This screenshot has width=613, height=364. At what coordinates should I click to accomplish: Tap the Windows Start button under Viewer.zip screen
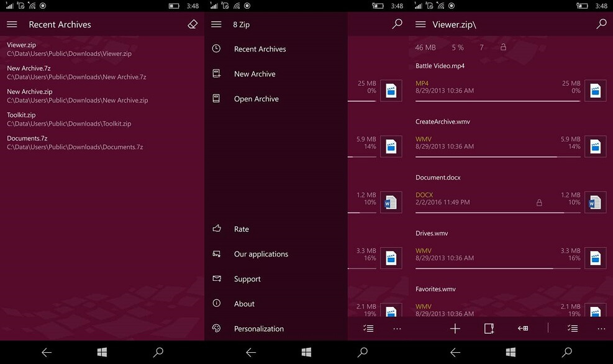[x=511, y=352]
